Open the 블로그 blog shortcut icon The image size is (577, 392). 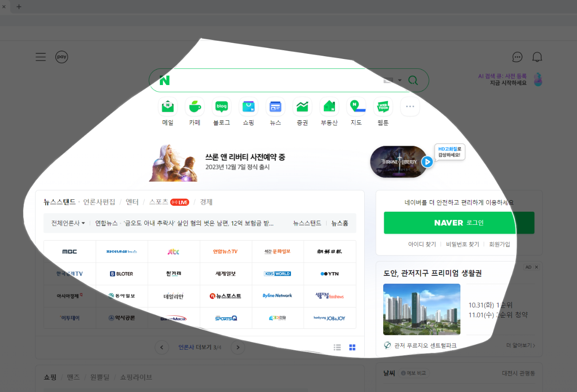[222, 107]
